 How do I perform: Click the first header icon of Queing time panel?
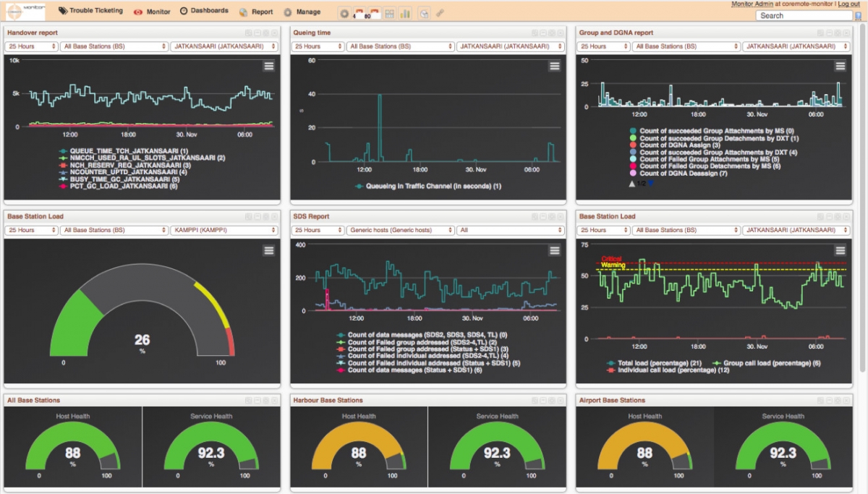pos(534,33)
